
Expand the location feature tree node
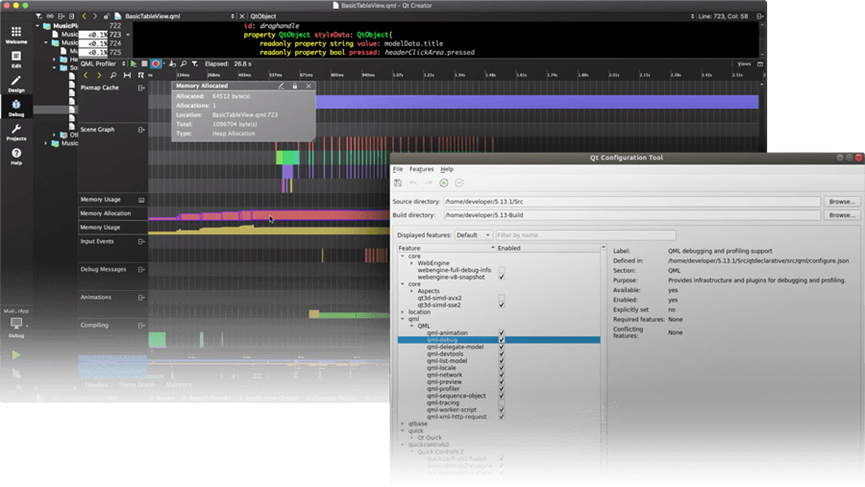403,312
